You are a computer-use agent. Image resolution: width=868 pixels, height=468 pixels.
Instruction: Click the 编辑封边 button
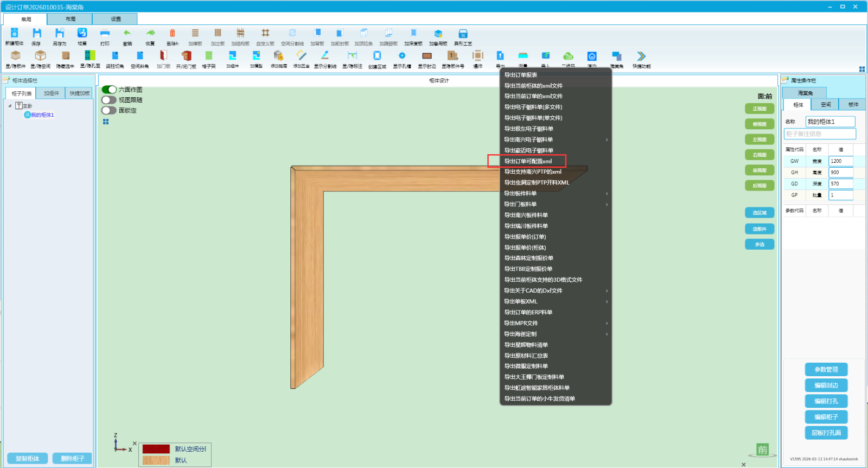pyautogui.click(x=826, y=385)
